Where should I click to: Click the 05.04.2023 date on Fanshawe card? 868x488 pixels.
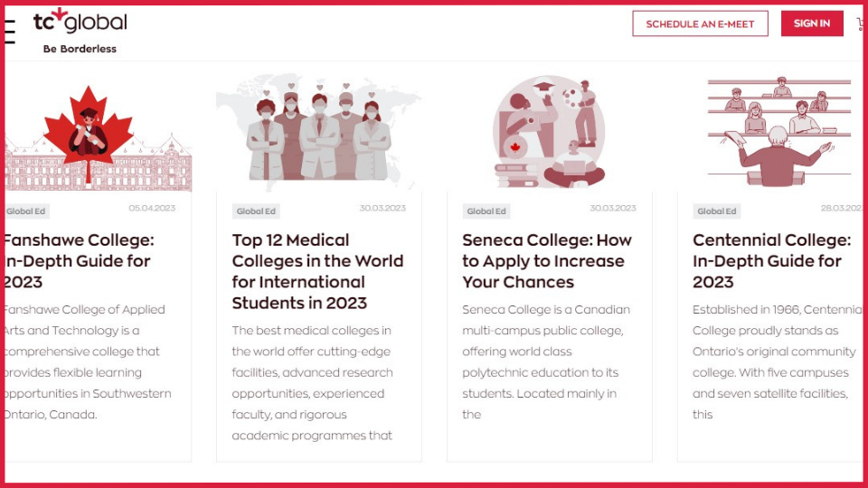152,208
